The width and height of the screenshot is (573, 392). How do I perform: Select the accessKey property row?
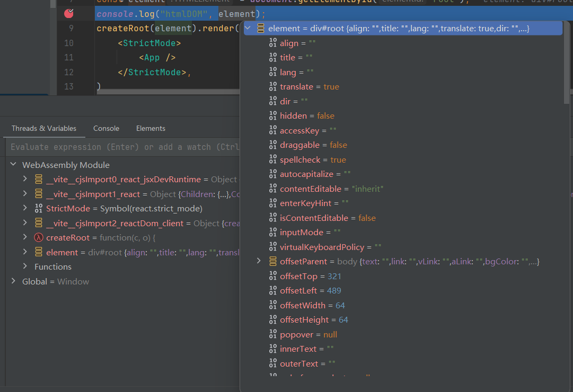(402, 130)
